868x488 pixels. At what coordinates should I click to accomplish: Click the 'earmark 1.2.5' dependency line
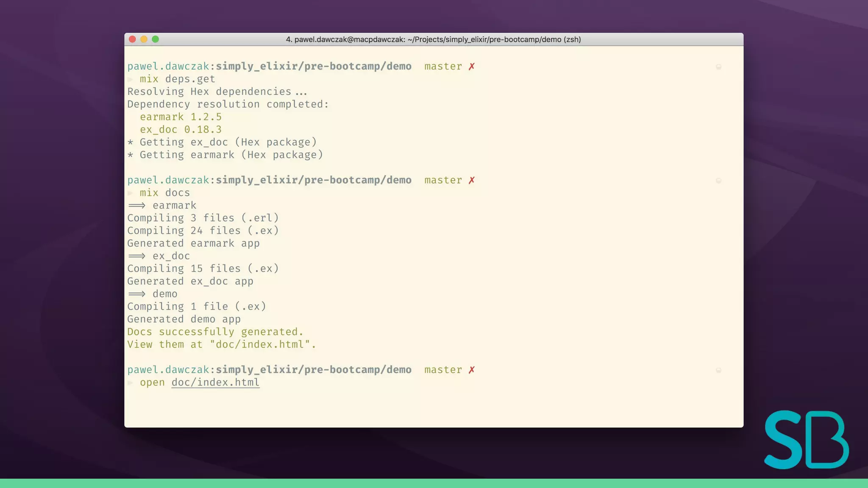point(181,117)
